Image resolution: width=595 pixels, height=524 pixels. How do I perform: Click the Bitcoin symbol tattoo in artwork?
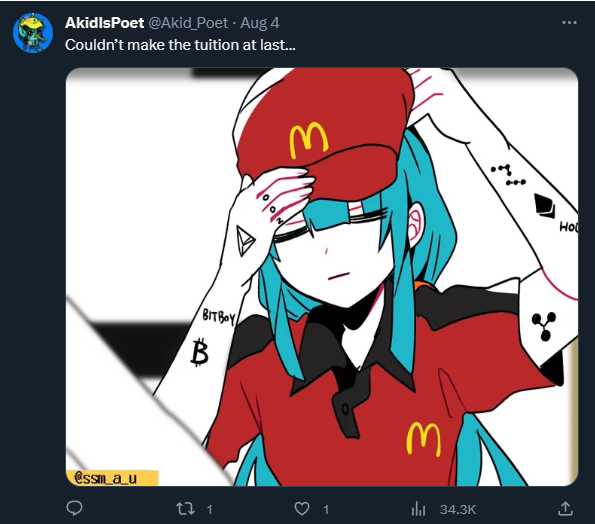[199, 352]
